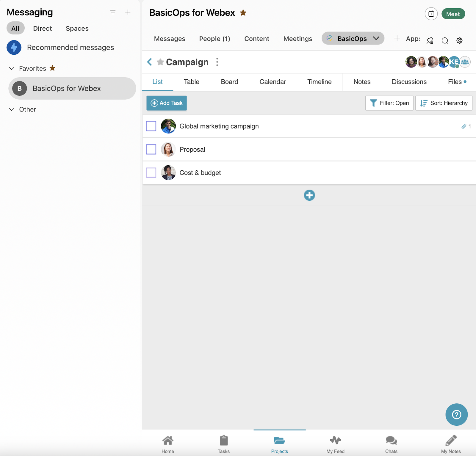Schedule a meeting via calendar-plus icon

click(x=431, y=14)
